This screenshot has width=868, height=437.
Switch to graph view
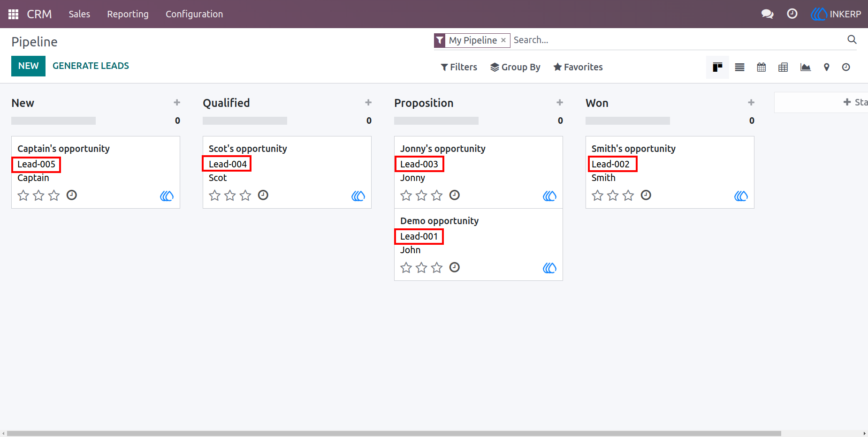click(x=805, y=67)
